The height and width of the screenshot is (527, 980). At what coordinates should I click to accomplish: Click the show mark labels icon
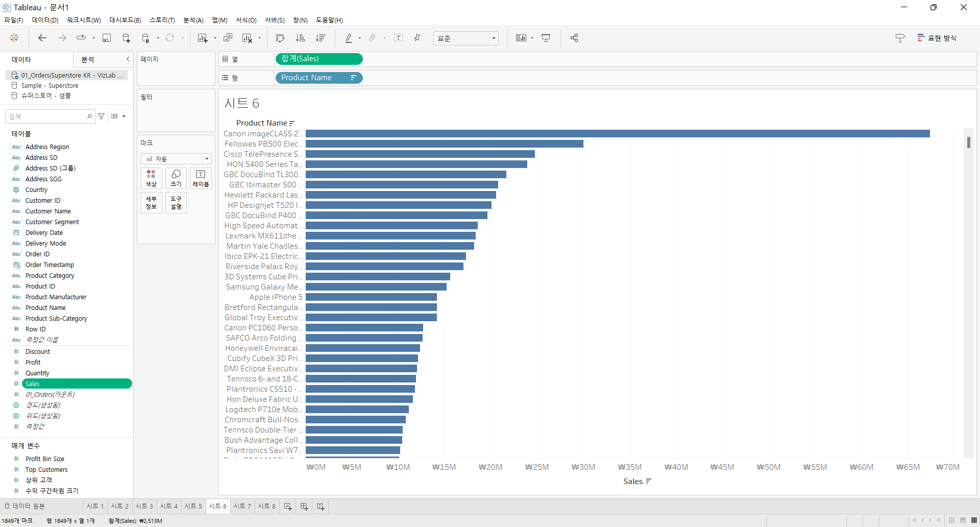[x=399, y=38]
